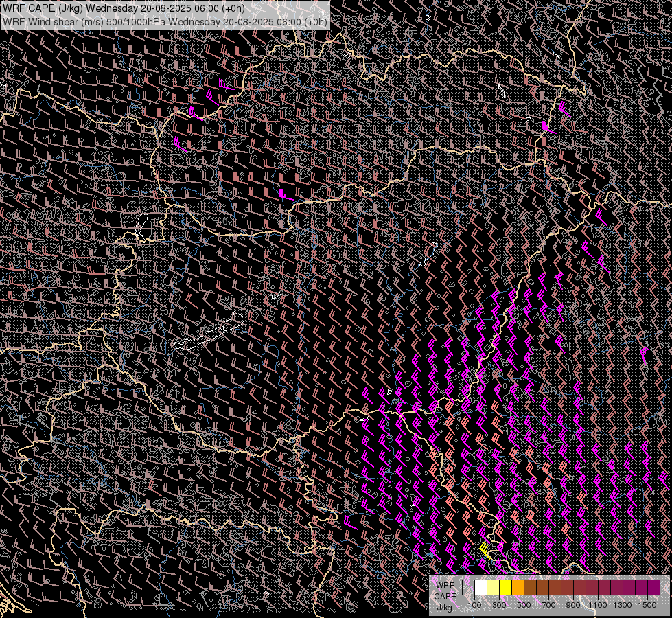
Task: Click the yellow wind barb on the map
Action: [485, 551]
